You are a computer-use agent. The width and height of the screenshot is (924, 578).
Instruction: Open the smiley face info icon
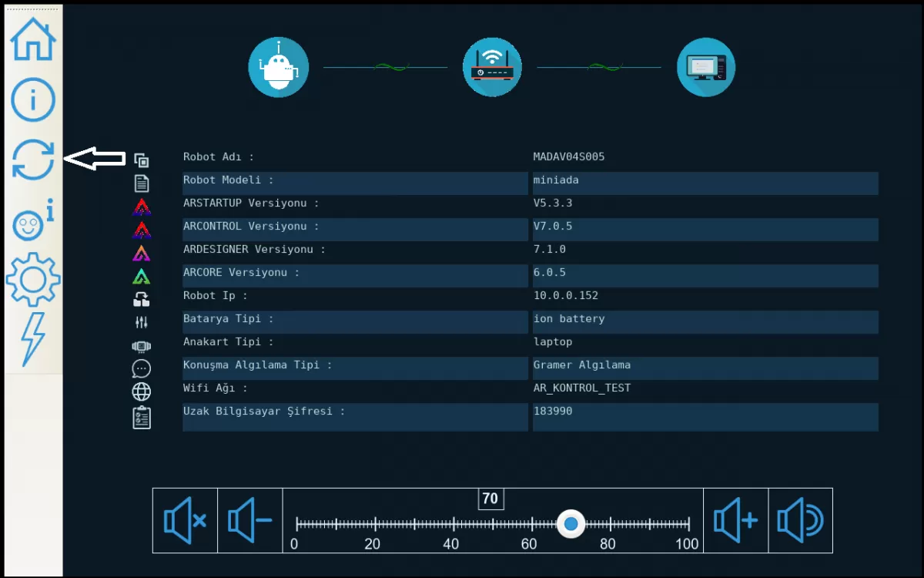click(x=33, y=223)
